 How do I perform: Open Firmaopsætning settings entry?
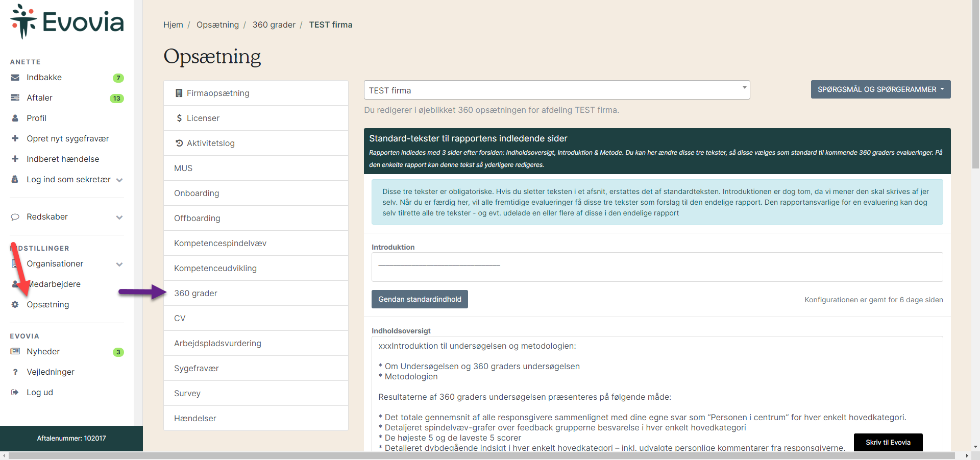[x=217, y=93]
